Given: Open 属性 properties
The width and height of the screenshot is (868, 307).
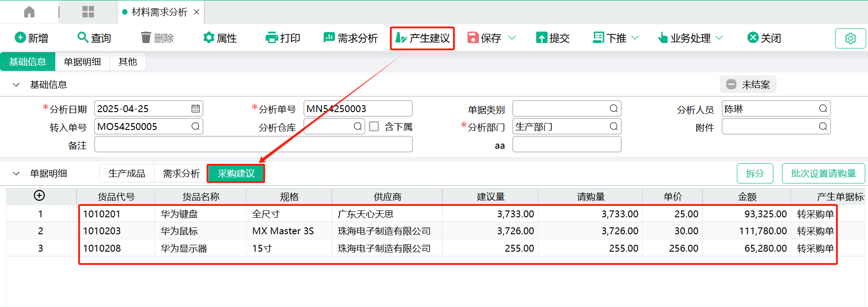Looking at the screenshot, I should (220, 38).
